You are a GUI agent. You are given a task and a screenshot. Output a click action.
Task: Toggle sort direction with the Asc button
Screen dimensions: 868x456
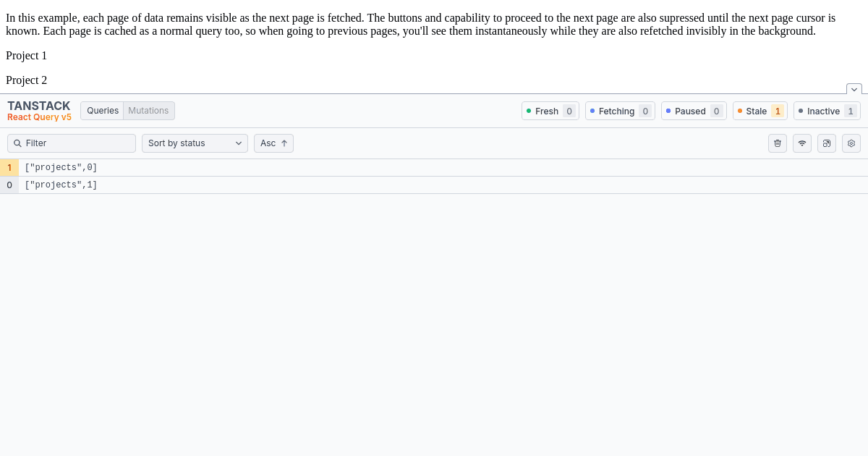pyautogui.click(x=273, y=143)
